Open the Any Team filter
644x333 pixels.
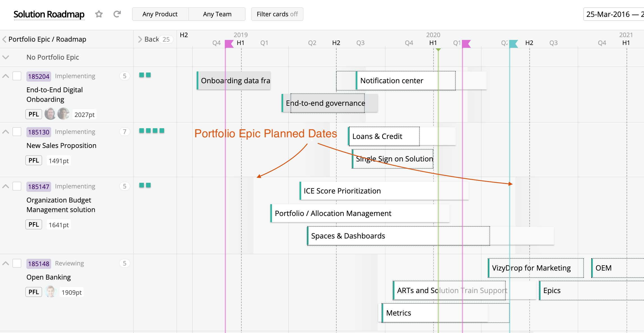(217, 14)
